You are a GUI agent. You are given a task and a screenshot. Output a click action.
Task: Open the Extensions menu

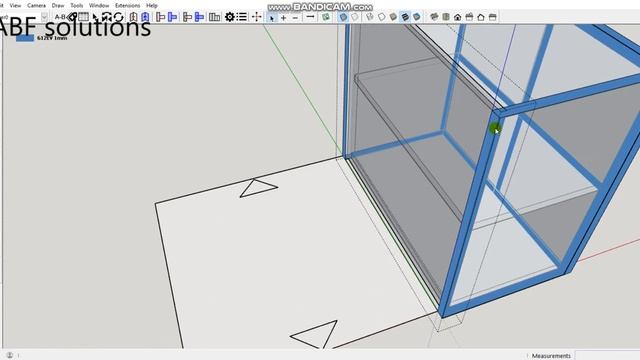click(x=127, y=5)
